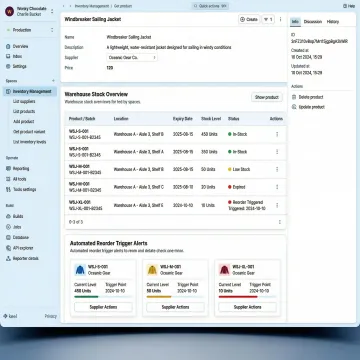Open the actions menu for the 450 Units row
This screenshot has height=360, width=360.
click(x=277, y=134)
